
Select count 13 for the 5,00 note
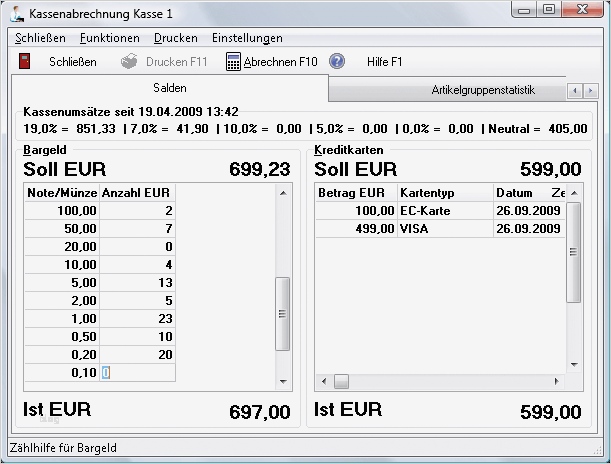point(137,282)
